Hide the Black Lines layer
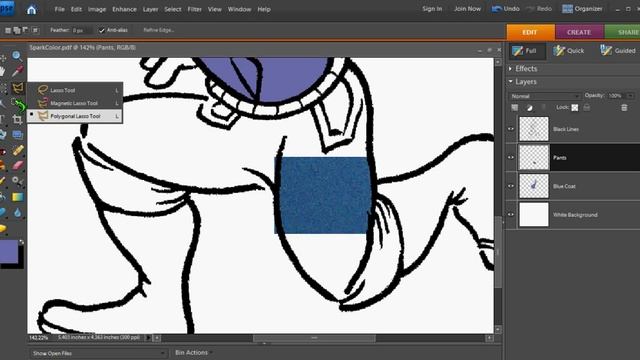Viewport: 640px width, 360px height. pyautogui.click(x=511, y=129)
